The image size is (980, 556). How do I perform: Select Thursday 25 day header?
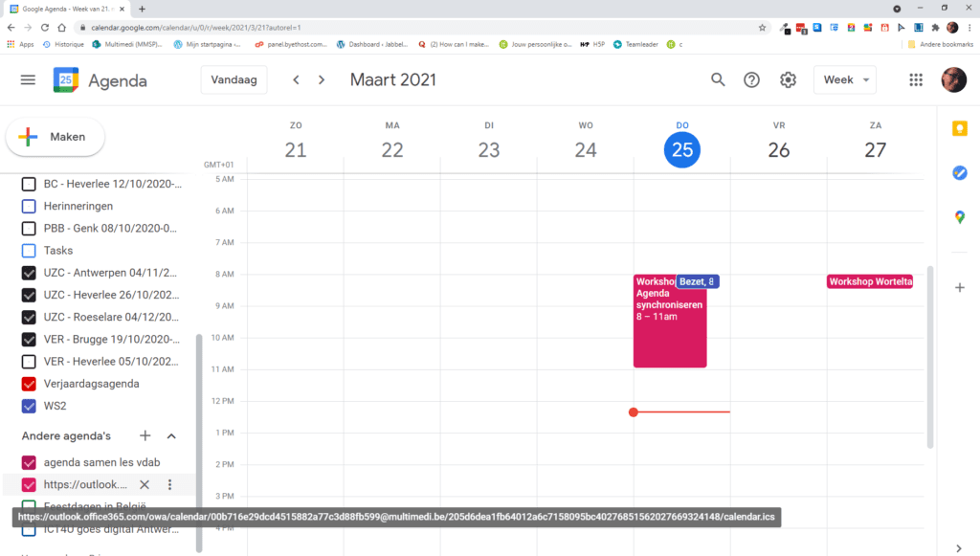[x=681, y=150]
